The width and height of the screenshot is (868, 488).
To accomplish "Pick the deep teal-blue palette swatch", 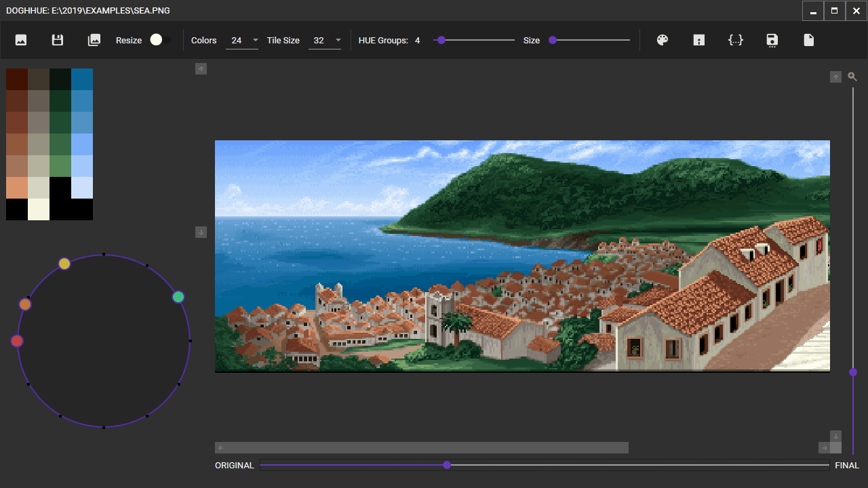I will pos(82,79).
